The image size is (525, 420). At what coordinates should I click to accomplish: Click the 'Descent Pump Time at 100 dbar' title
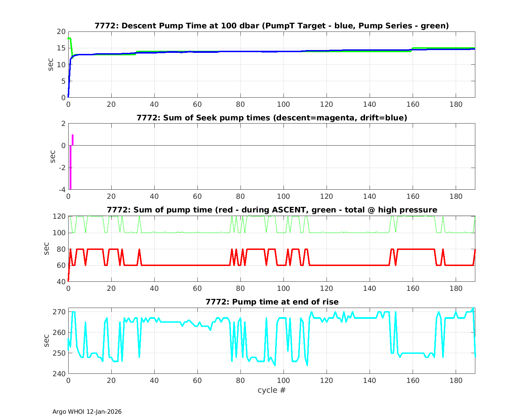click(x=272, y=26)
